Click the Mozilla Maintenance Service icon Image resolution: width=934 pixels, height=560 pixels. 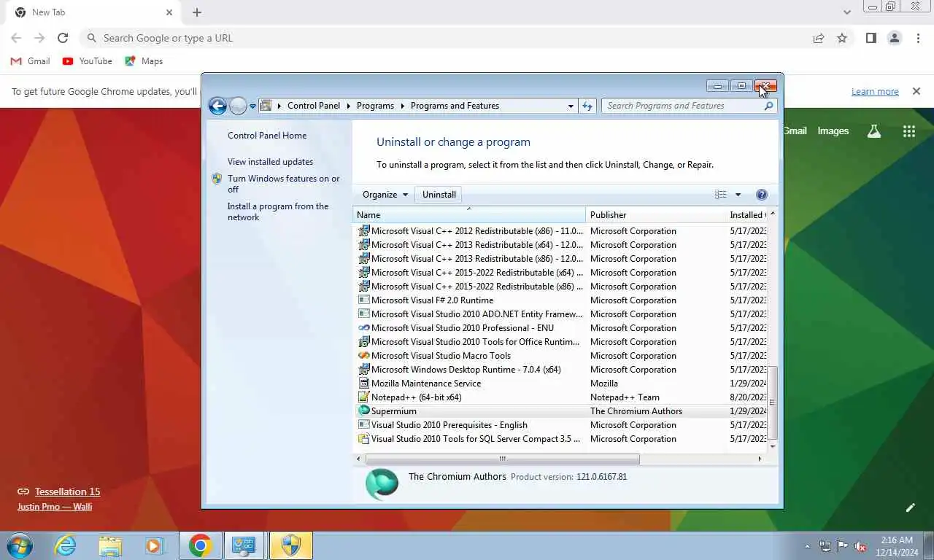pyautogui.click(x=364, y=384)
